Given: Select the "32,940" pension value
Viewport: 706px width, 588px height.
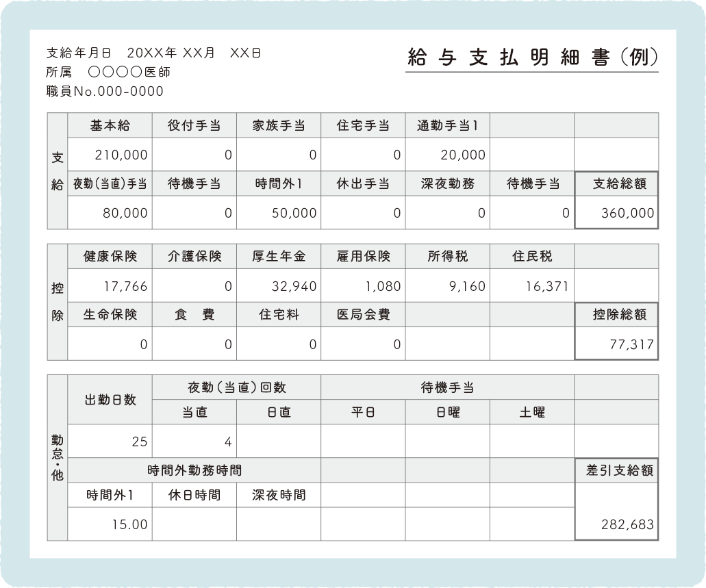Looking at the screenshot, I should [294, 286].
